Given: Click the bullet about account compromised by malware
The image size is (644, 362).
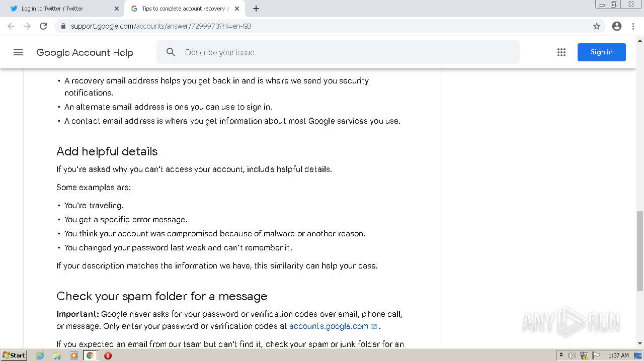Looking at the screenshot, I should 215,233.
